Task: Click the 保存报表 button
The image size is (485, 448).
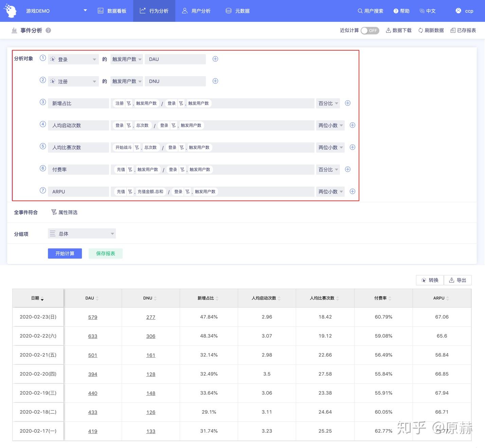Action: (x=105, y=253)
